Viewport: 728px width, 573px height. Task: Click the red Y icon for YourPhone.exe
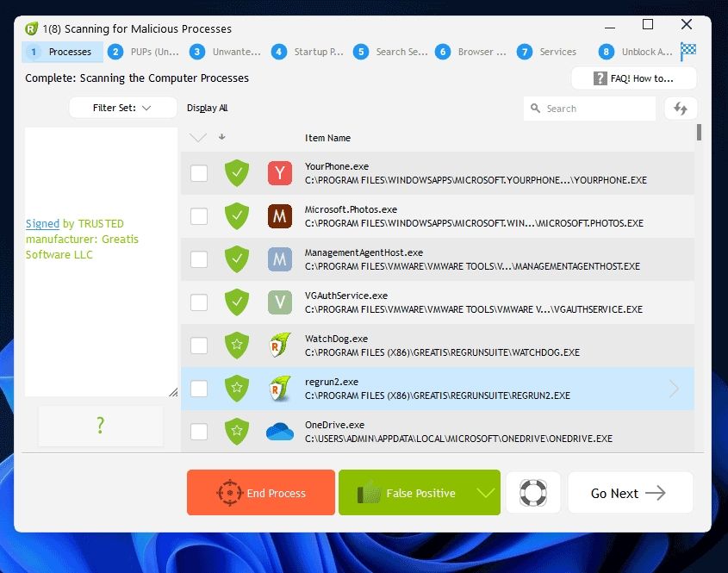coord(279,173)
